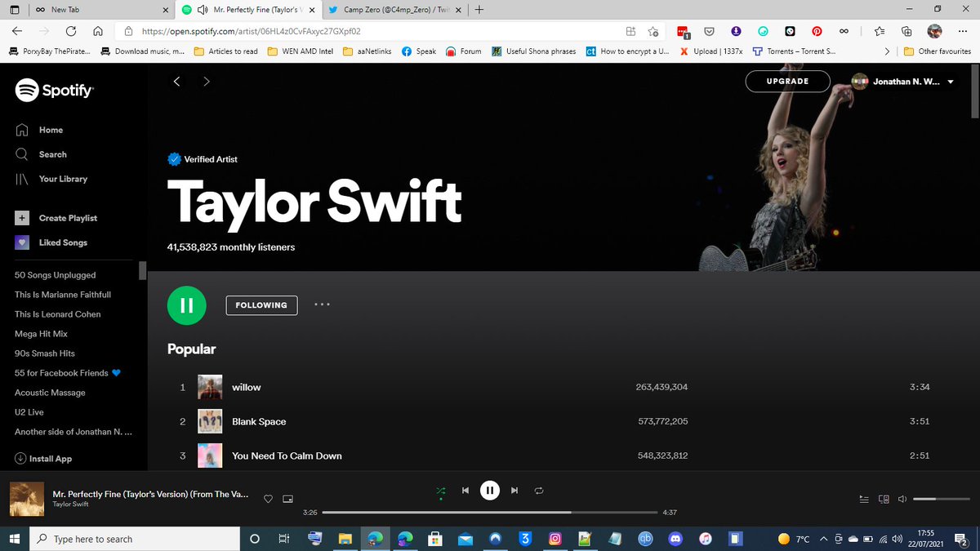Open the browser Collections icon

point(906,31)
